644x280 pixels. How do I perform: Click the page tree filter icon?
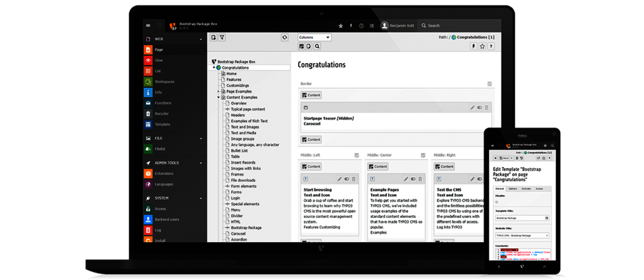coord(222,37)
